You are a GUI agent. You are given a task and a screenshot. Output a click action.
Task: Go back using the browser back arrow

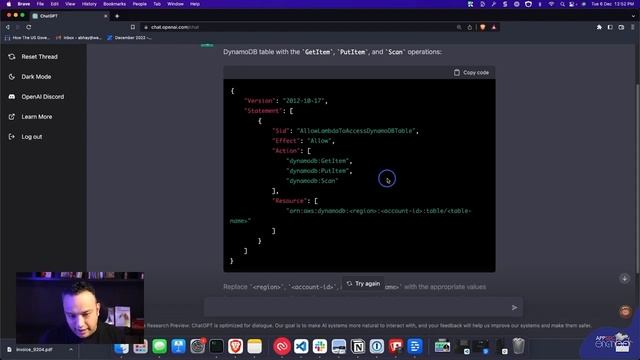click(8, 27)
